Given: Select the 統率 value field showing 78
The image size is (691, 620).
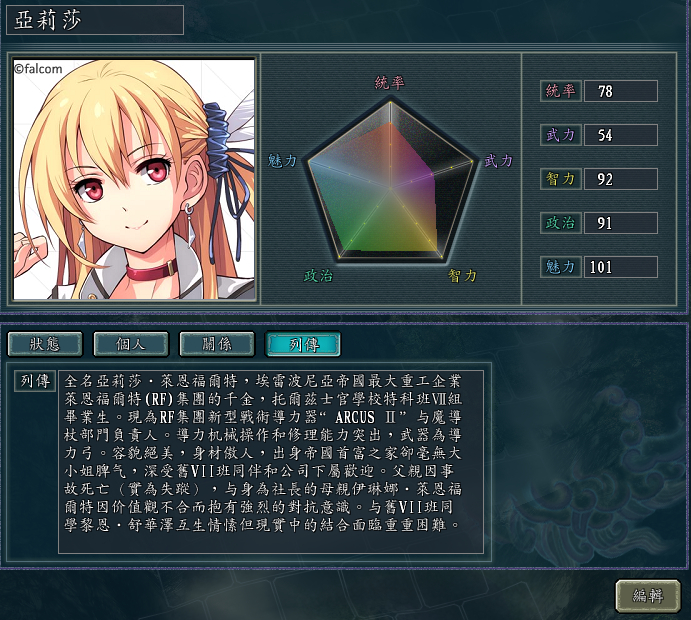Looking at the screenshot, I should [x=620, y=91].
